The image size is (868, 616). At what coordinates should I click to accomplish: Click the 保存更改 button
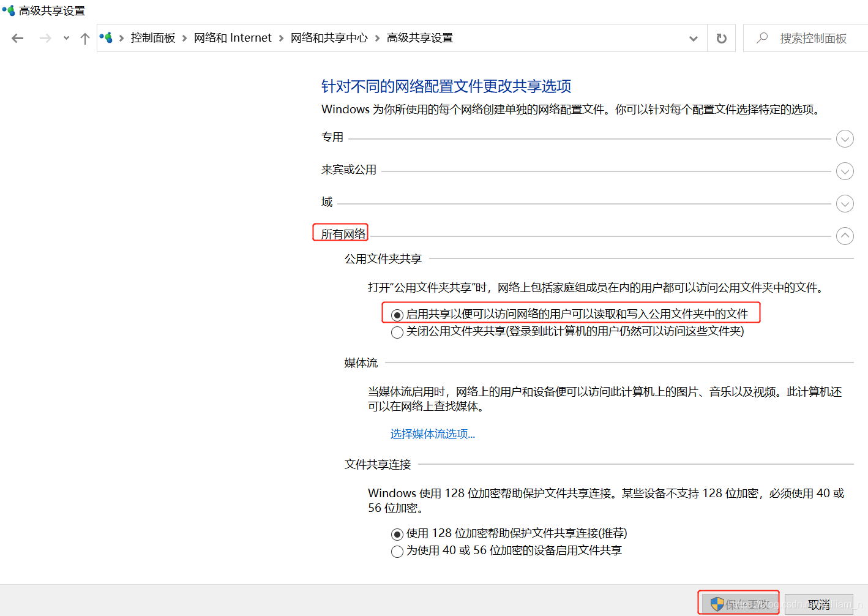(x=739, y=604)
